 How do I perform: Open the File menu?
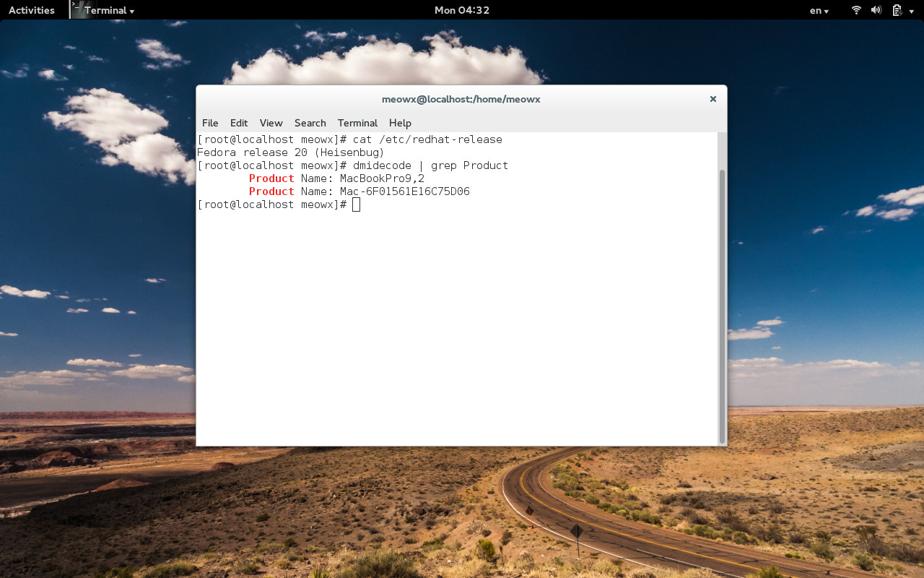coord(210,123)
